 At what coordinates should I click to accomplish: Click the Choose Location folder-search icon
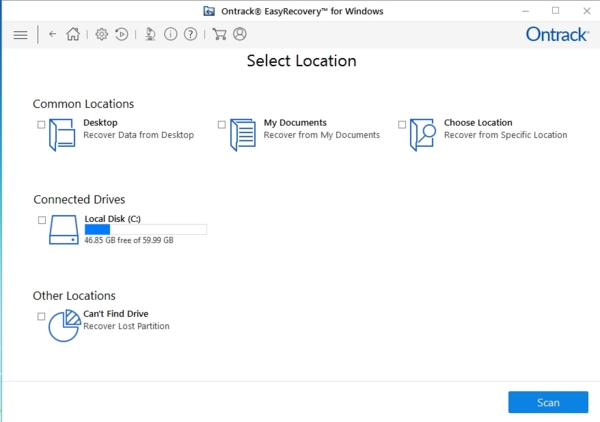[x=423, y=135]
